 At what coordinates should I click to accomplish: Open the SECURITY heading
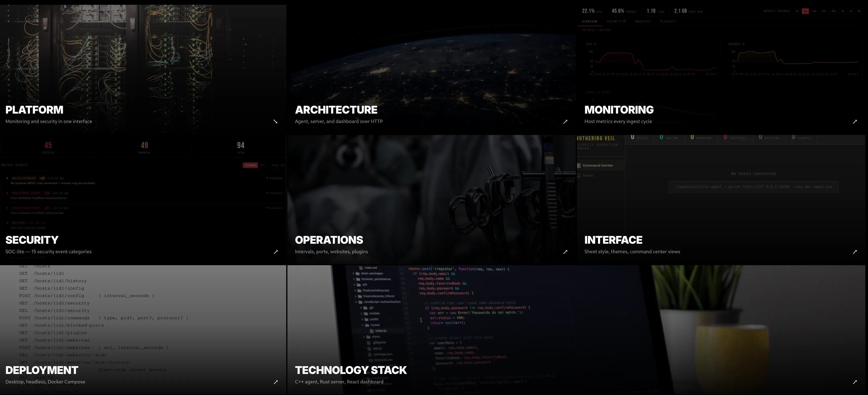32,240
